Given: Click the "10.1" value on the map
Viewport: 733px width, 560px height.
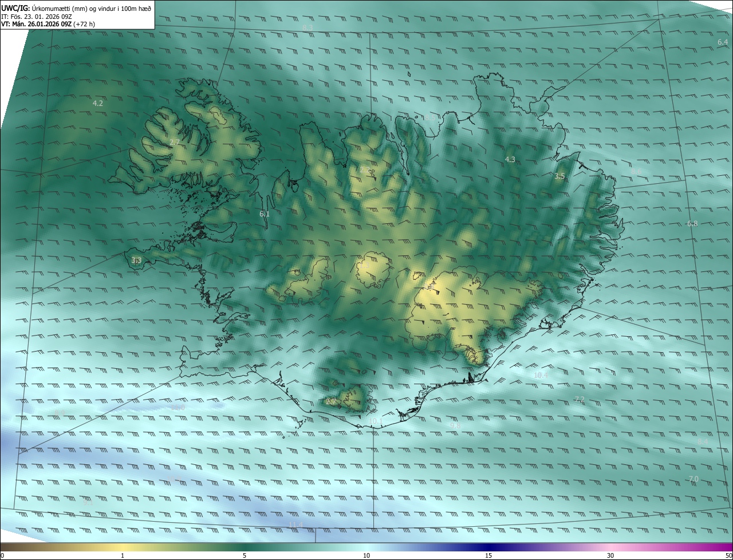Looking at the screenshot, I should tap(376, 421).
